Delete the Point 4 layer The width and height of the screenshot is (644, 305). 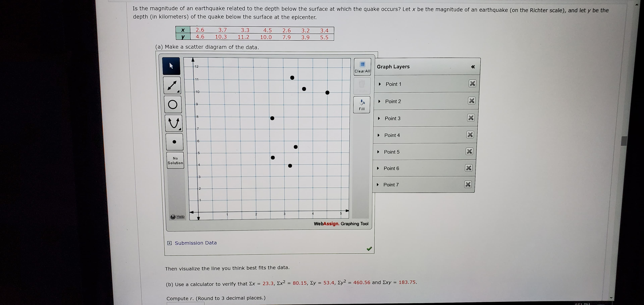(470, 135)
